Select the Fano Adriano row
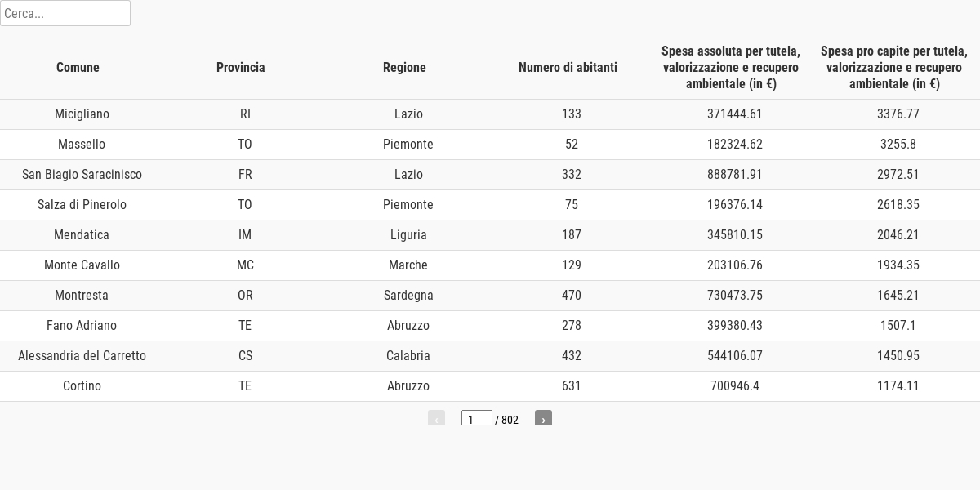980x490 pixels. coord(490,326)
